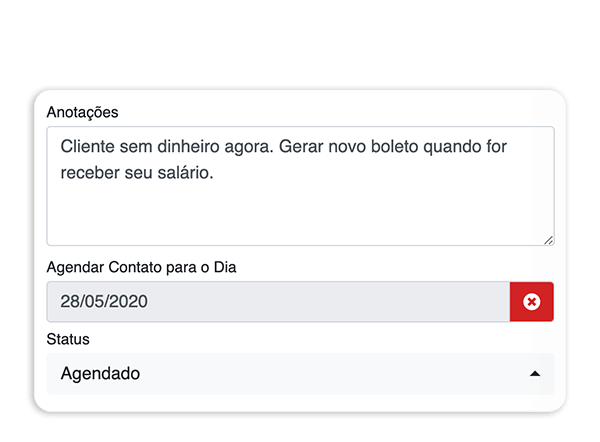Place cursor after 'receber seu salário.'
Image resolution: width=600 pixels, height=442 pixels.
214,173
